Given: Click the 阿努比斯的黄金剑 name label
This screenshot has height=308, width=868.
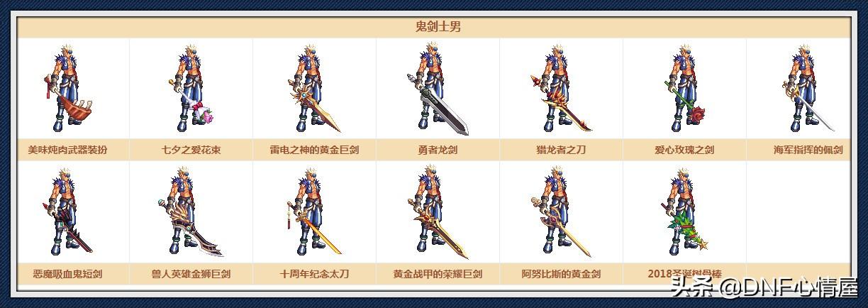Looking at the screenshot, I should coord(561,273).
